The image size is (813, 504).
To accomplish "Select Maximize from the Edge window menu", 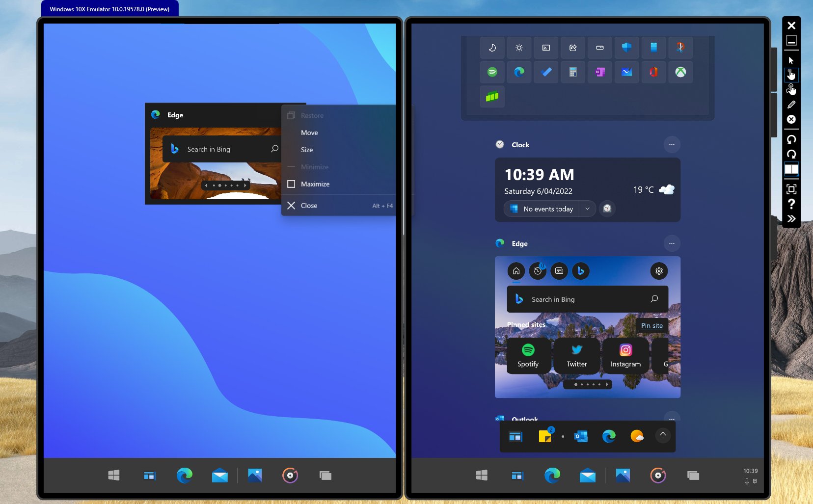I will (315, 184).
